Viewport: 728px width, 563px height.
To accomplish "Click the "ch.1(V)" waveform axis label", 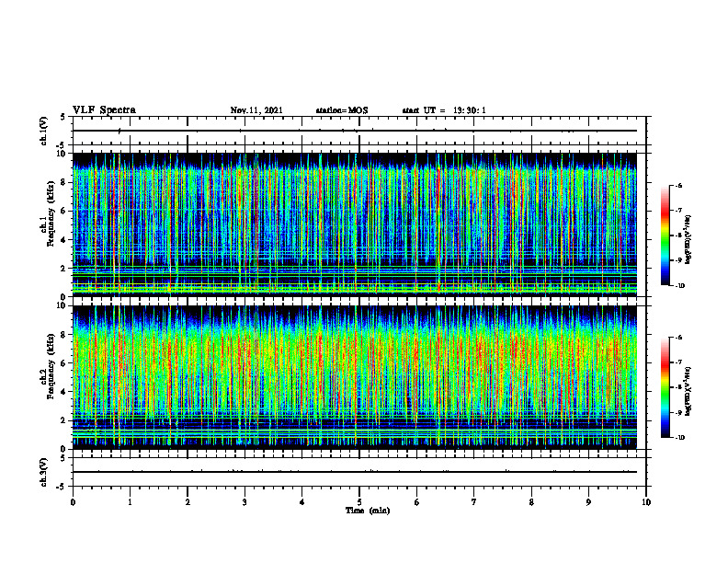I will tap(43, 131).
